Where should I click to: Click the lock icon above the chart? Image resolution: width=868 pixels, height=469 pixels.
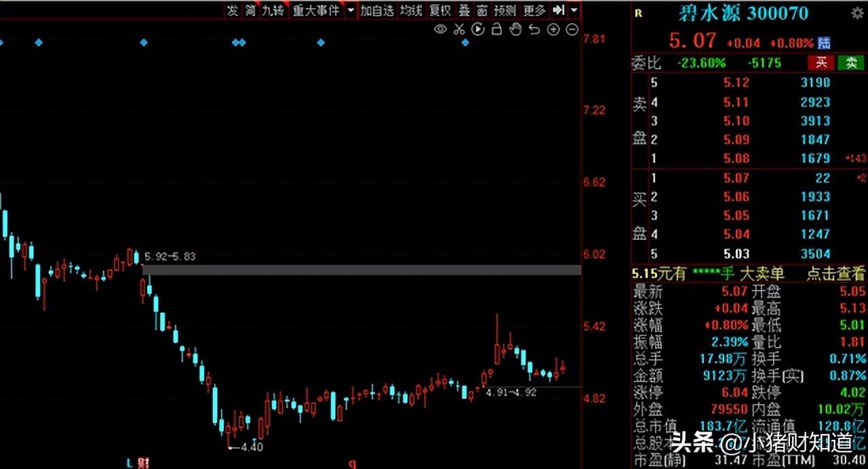point(496,30)
